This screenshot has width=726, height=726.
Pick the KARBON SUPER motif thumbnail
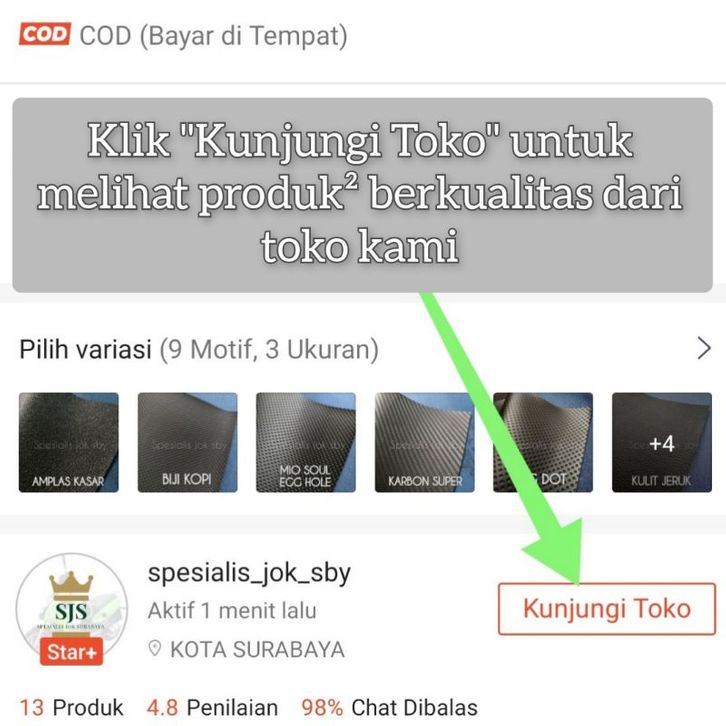tap(425, 442)
